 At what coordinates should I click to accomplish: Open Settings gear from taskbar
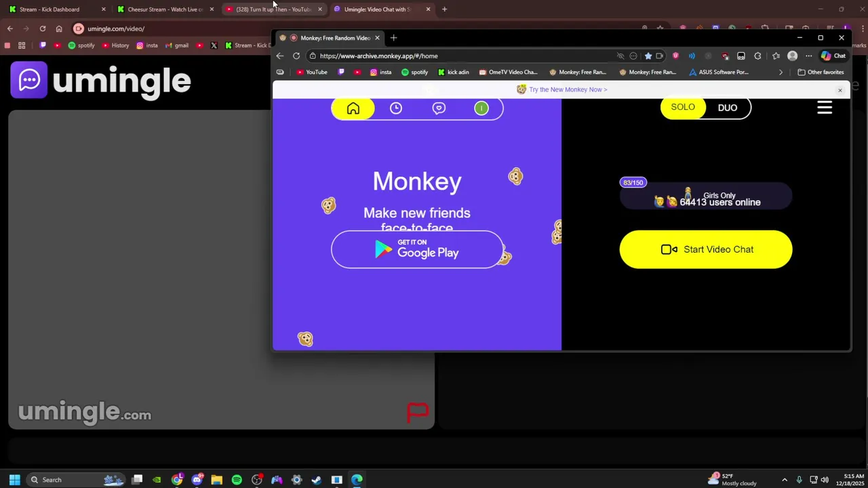click(296, 480)
